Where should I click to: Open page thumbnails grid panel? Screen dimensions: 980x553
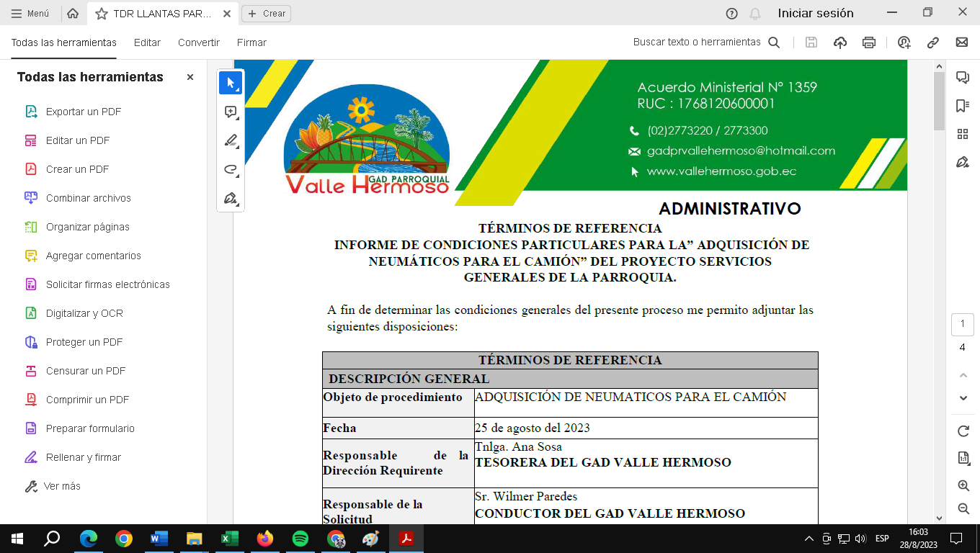pyautogui.click(x=962, y=134)
